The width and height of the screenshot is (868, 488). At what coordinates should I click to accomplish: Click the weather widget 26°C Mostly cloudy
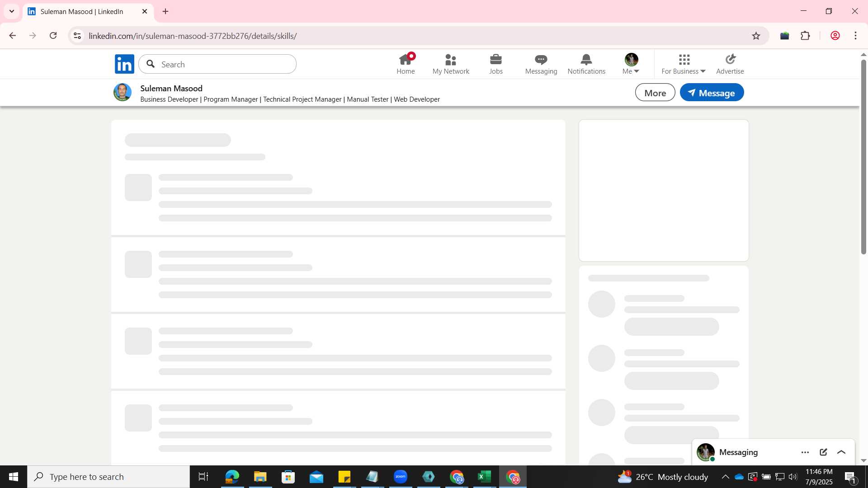pos(663,477)
